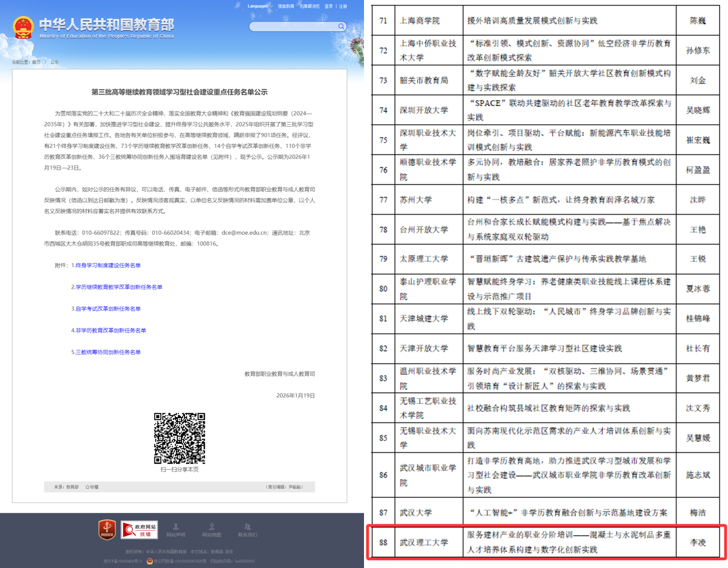Open 网站声明 in the footer
Screen dimensions: 728x568
pos(175,530)
